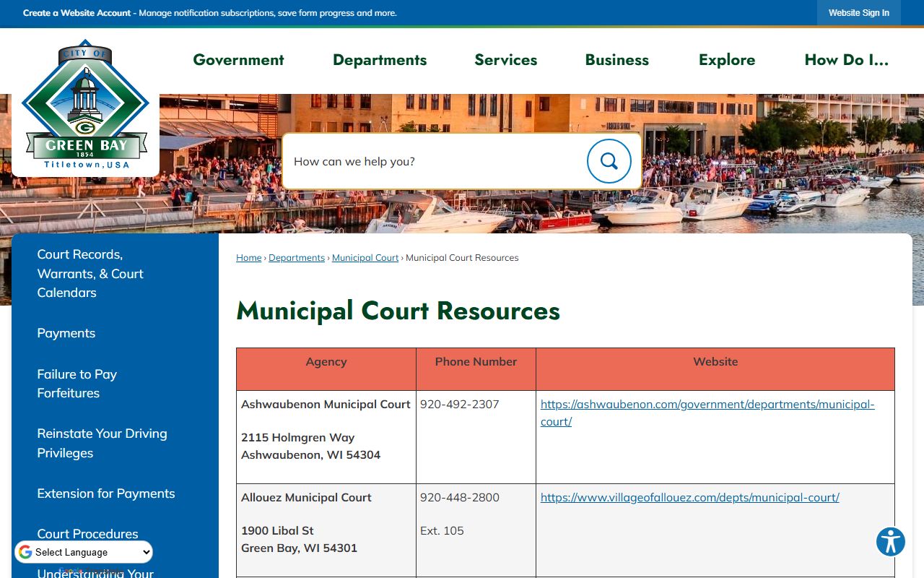Open the Ashwaubenon municipal court website link
Screen dimensions: 924x578
coord(707,413)
